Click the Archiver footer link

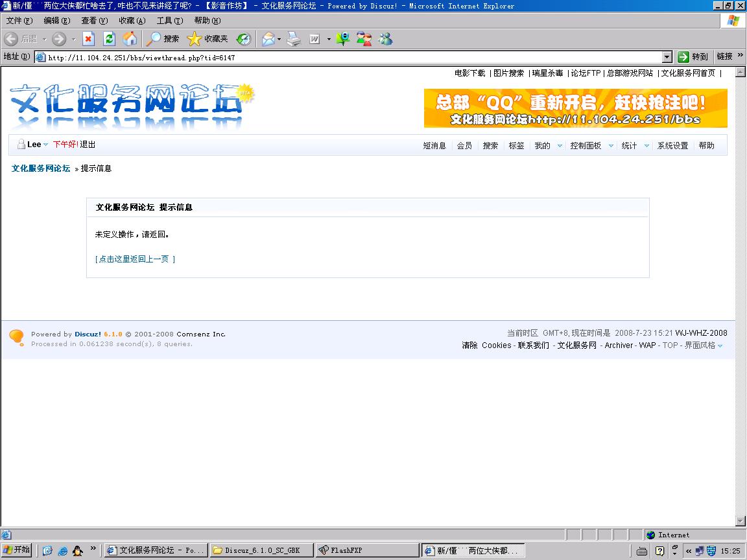(x=619, y=345)
